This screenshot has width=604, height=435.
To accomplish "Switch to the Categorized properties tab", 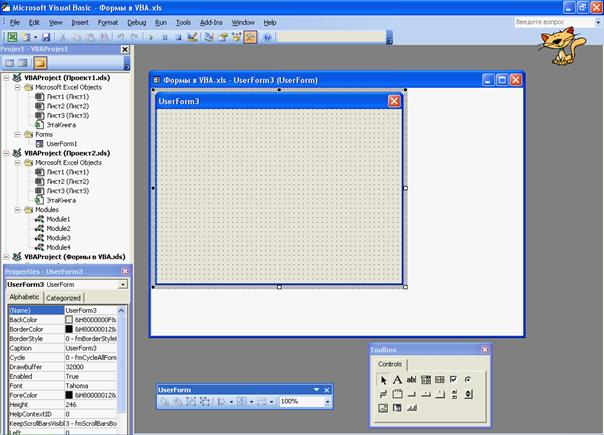I will [x=63, y=298].
